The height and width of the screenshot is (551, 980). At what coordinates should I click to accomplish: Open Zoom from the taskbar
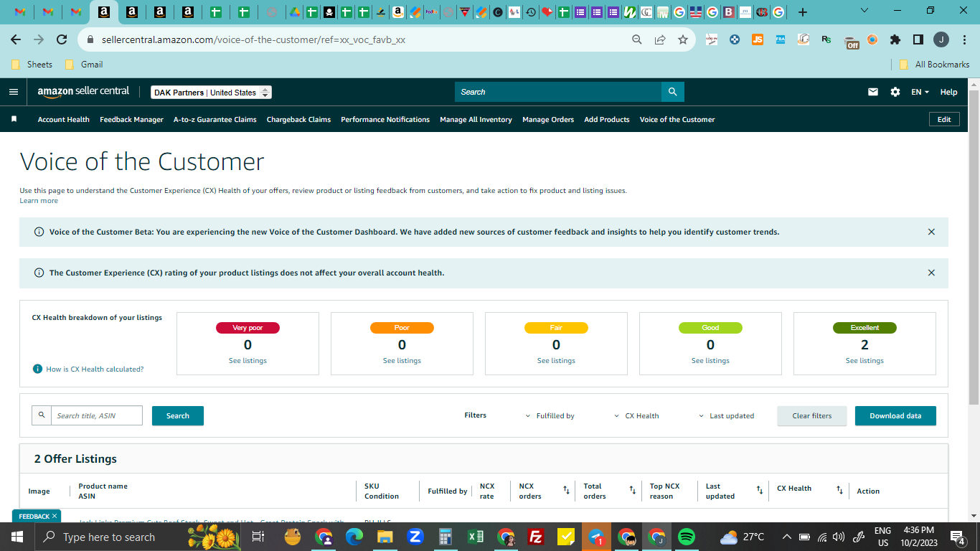(415, 537)
